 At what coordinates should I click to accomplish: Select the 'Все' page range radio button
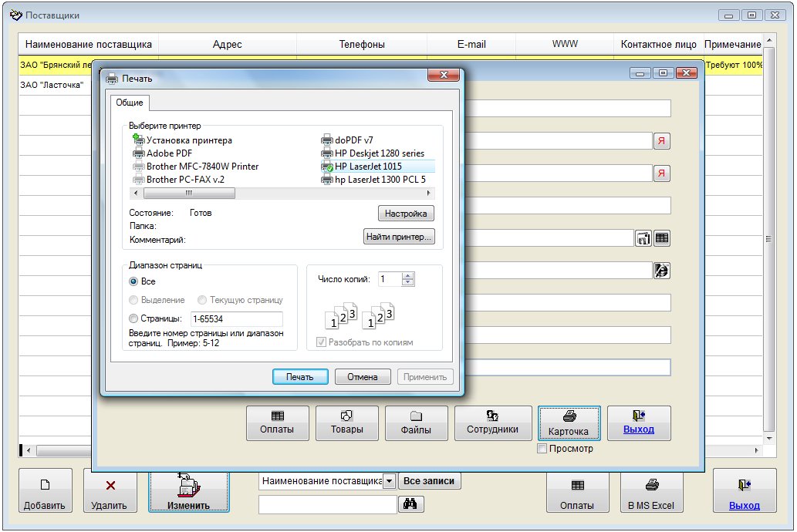pos(134,282)
